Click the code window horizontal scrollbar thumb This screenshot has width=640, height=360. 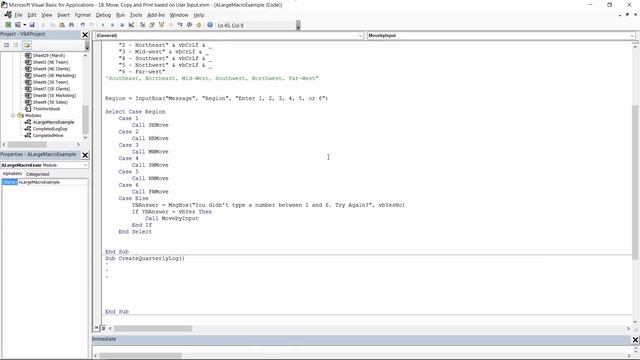[153, 328]
